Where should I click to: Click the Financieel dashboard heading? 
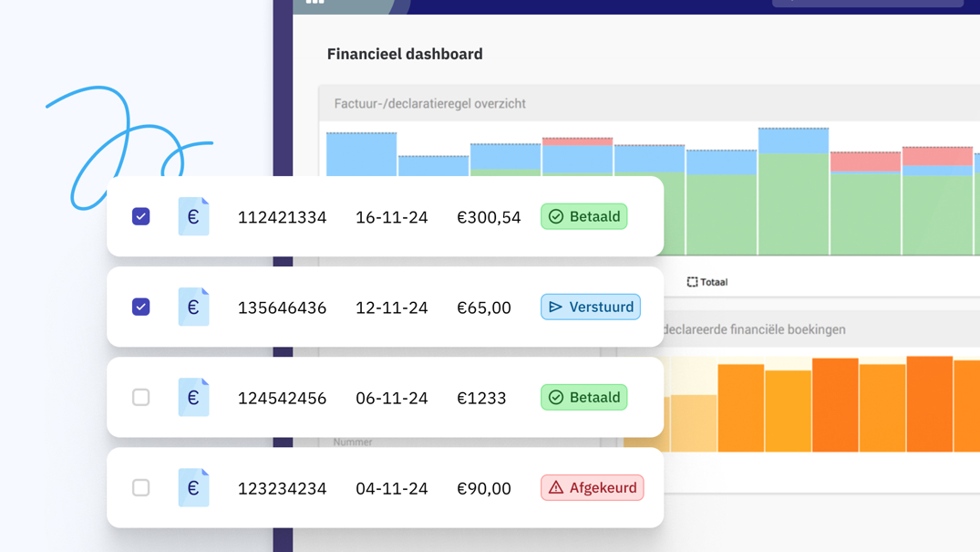coord(405,54)
